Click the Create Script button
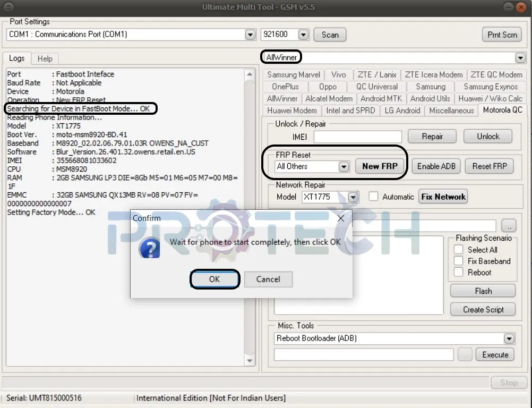The width and height of the screenshot is (532, 408). tap(483, 310)
